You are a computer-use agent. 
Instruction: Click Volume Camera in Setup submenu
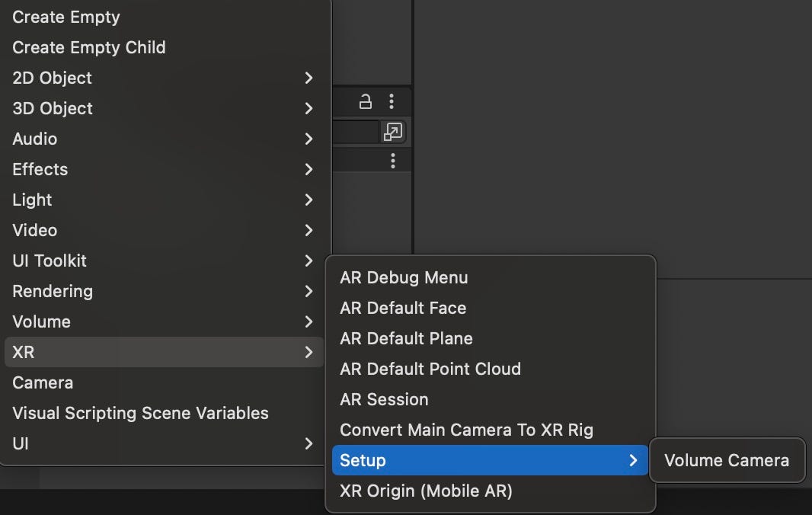pyautogui.click(x=727, y=460)
